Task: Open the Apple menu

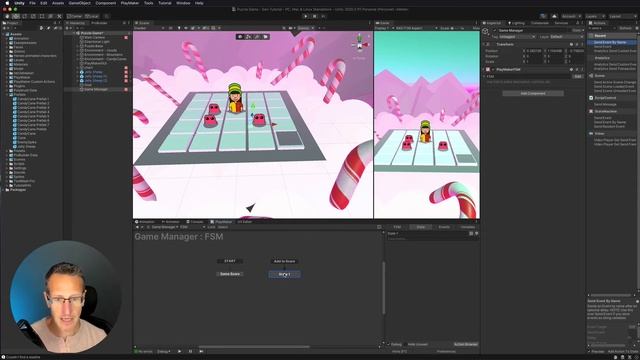Action: [7, 3]
